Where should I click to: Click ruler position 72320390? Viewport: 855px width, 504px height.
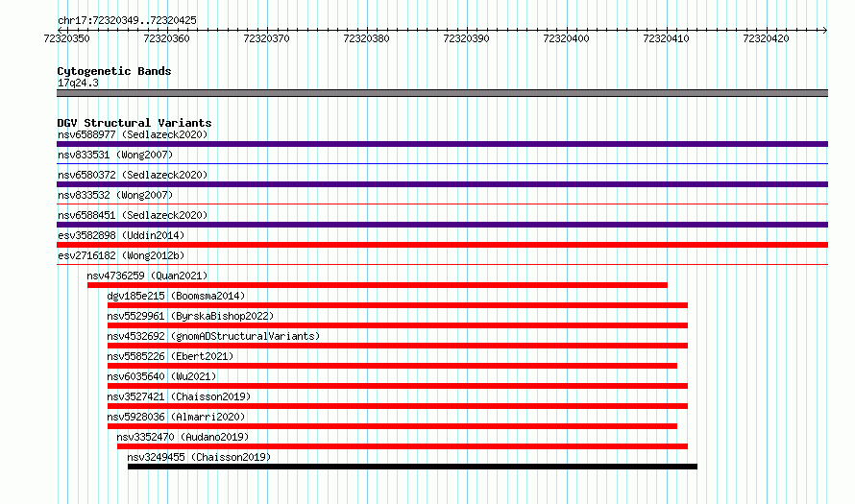coord(466,38)
